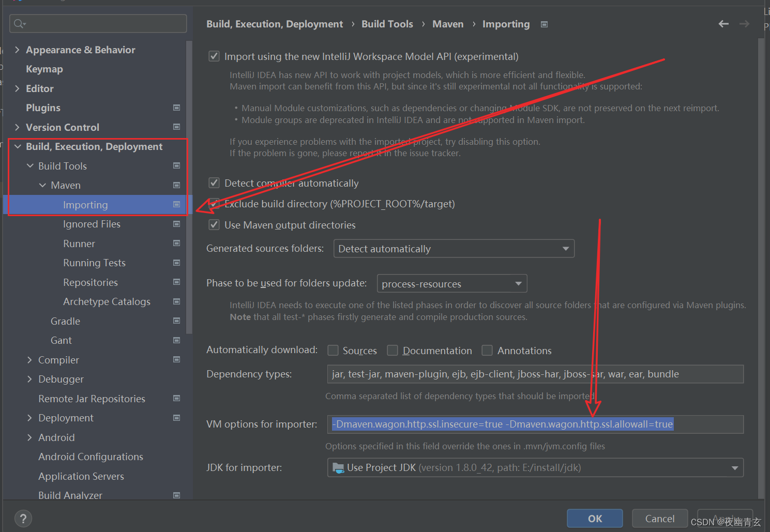Click the project-level icon beside Runner
The image size is (770, 532).
point(176,243)
